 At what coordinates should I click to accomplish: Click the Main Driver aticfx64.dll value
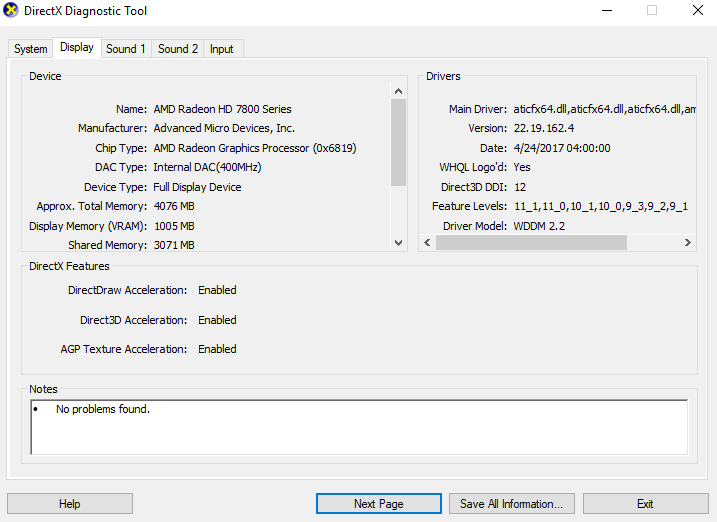click(x=605, y=109)
